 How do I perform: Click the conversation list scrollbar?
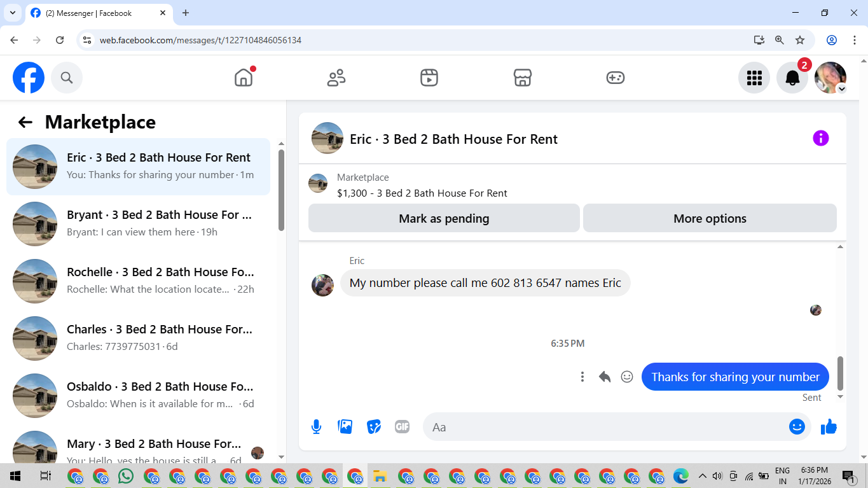tap(281, 190)
